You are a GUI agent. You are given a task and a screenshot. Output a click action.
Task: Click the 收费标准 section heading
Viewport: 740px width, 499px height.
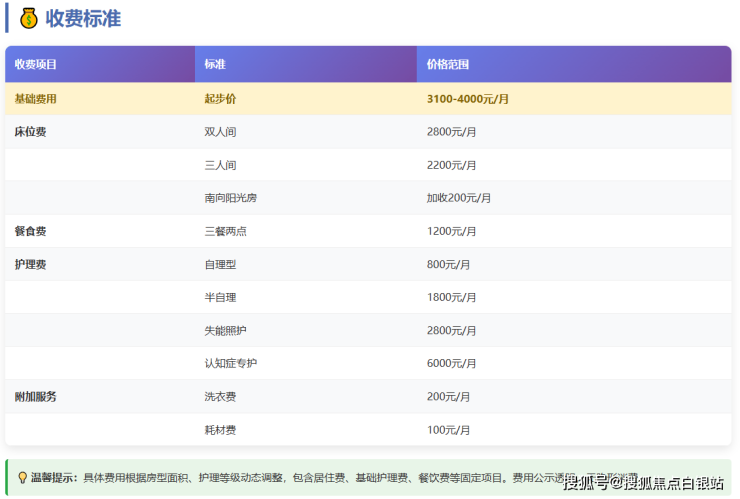83,18
